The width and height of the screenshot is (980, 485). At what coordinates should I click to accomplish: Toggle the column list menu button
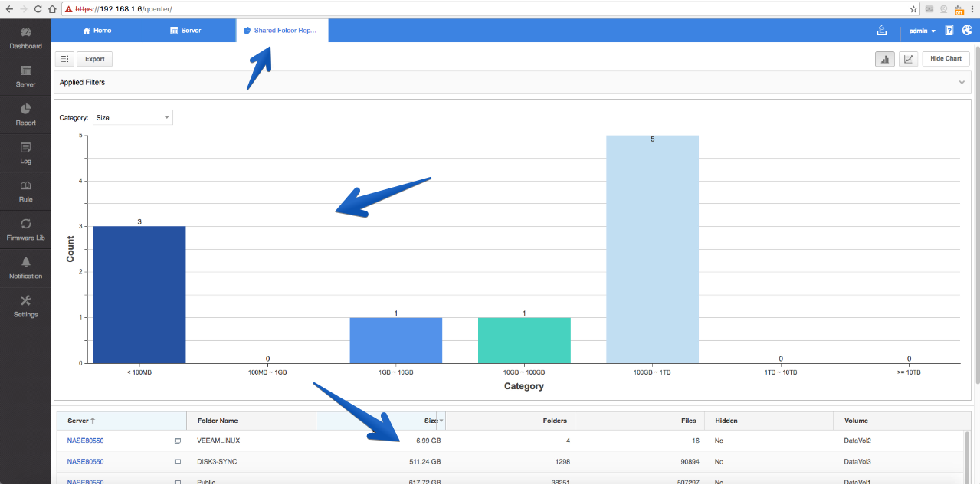click(64, 59)
